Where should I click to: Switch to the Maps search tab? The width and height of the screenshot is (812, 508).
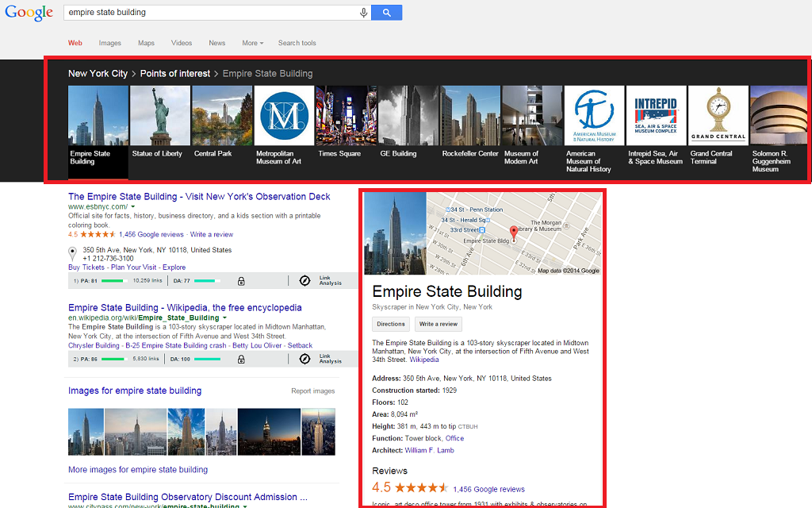146,43
